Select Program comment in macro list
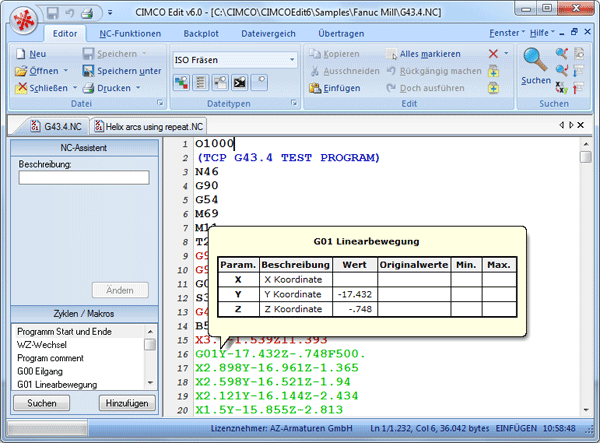The width and height of the screenshot is (600, 443). click(78, 358)
